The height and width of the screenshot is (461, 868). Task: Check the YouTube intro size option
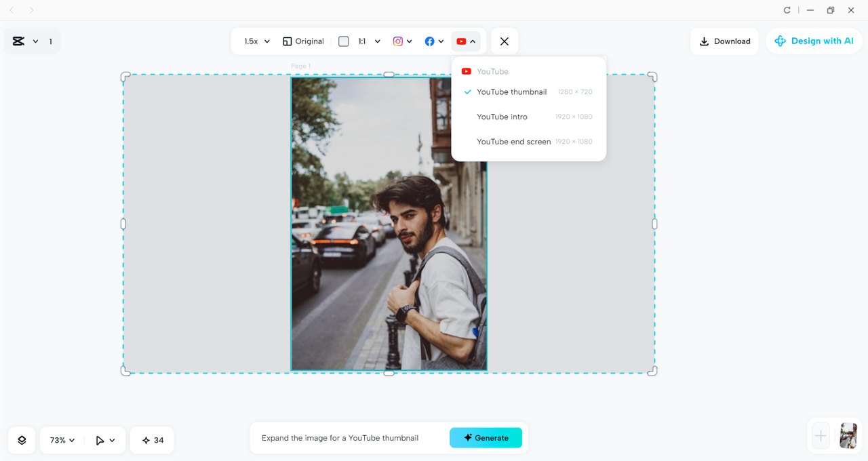coord(502,117)
